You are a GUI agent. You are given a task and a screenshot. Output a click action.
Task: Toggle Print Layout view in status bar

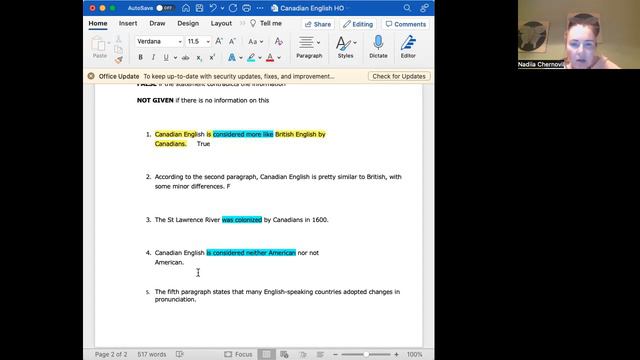266,354
